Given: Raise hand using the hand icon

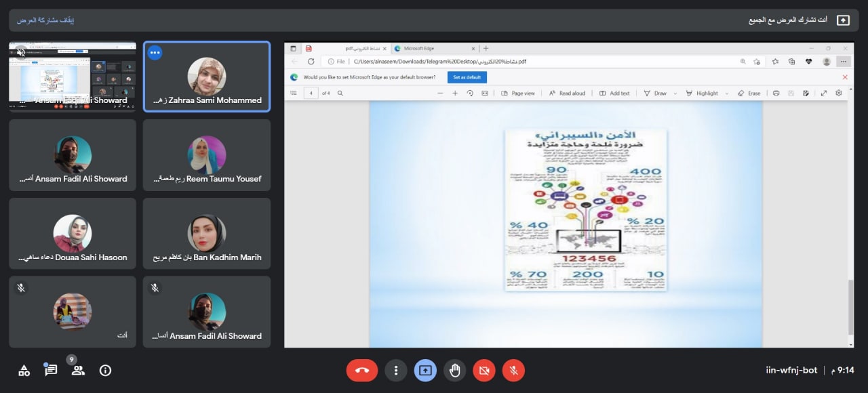Looking at the screenshot, I should (454, 370).
